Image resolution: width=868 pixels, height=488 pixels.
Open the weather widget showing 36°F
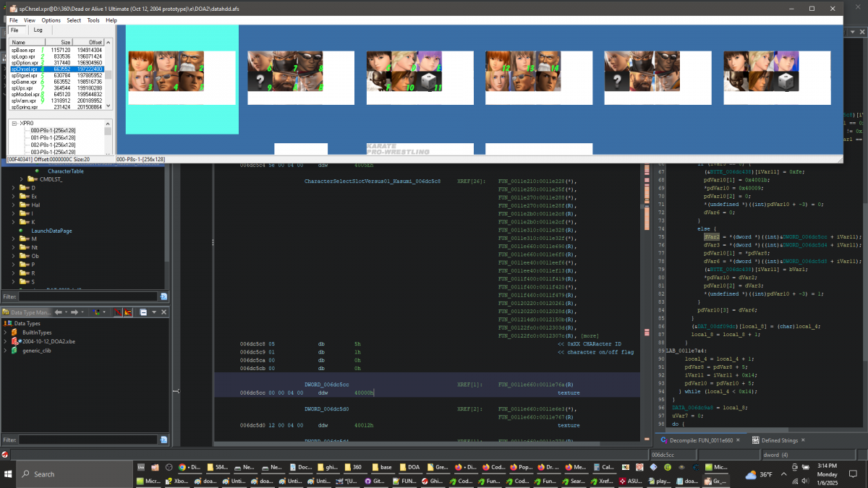tap(757, 474)
